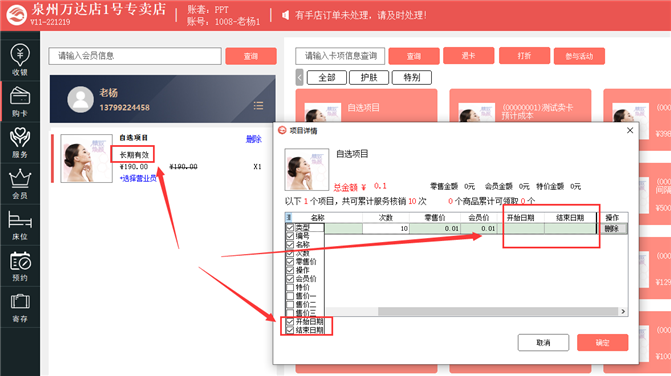
Task: Open the 预约 appointment calendar icon
Action: pos(20,266)
